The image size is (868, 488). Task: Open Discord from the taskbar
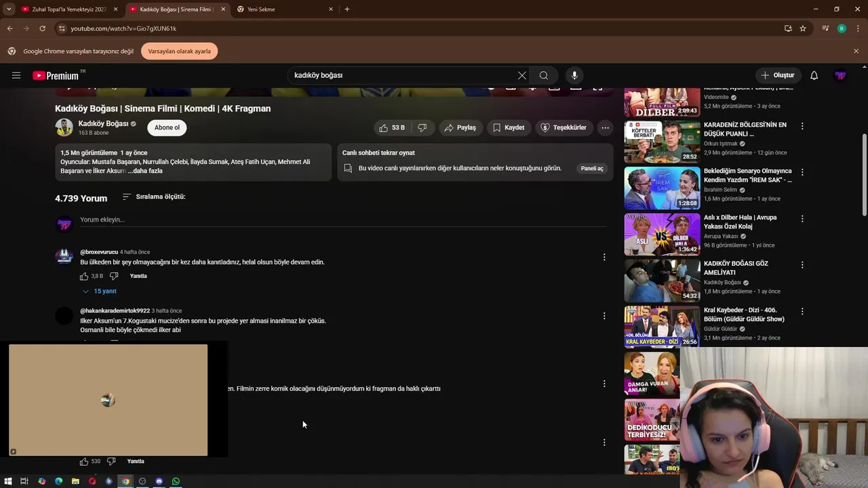point(159,481)
